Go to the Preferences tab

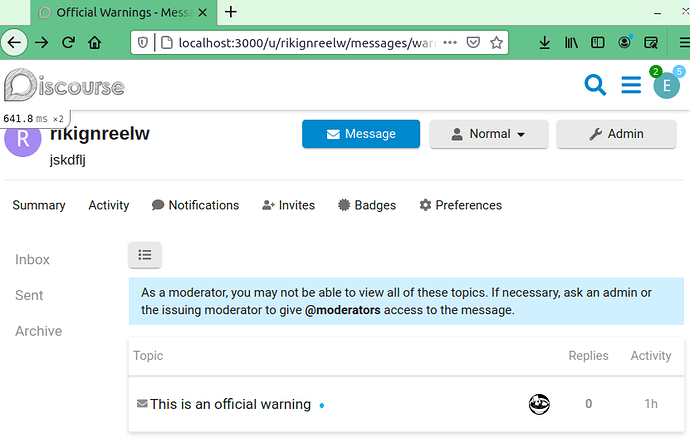(460, 205)
